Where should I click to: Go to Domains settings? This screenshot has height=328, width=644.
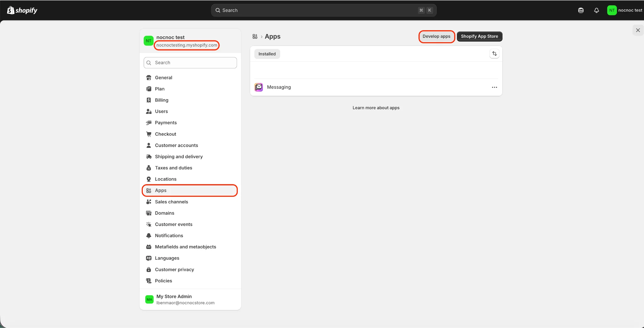pyautogui.click(x=190, y=213)
